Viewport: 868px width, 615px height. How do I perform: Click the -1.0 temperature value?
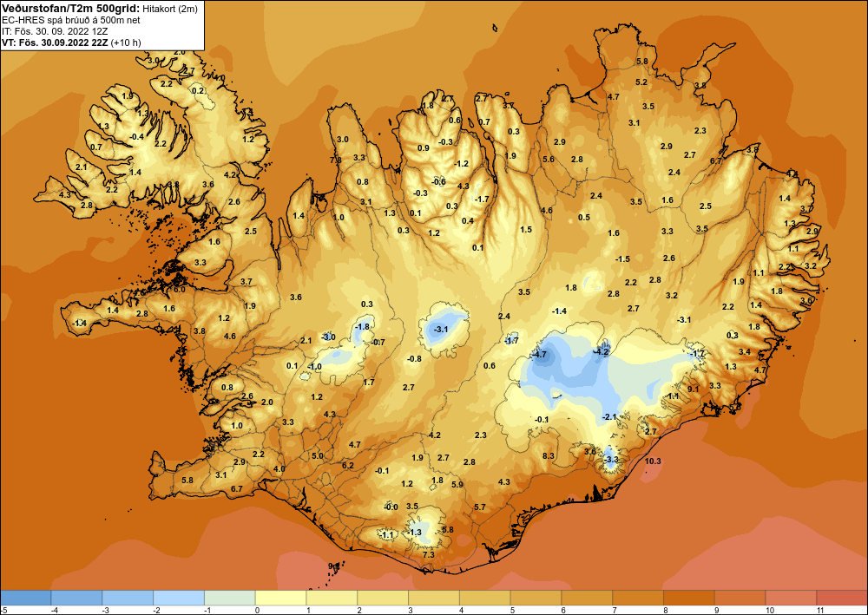tap(314, 367)
